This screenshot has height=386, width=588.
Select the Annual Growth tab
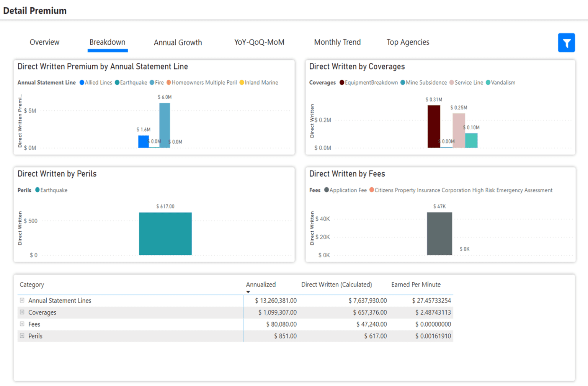(x=178, y=43)
